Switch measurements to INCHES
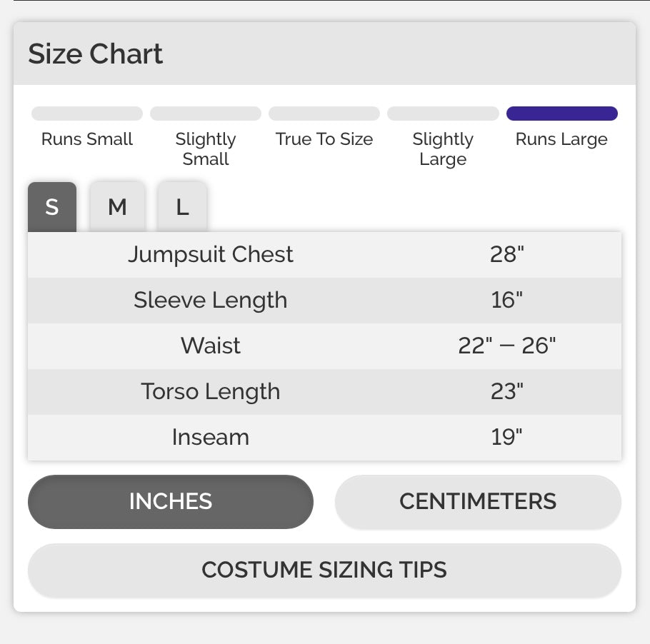This screenshot has width=650, height=644. (171, 501)
